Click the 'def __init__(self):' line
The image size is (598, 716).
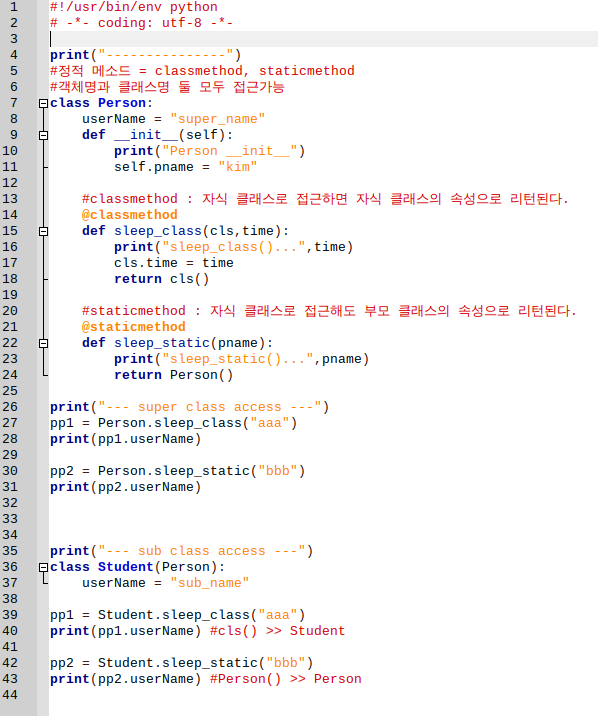[x=157, y=135]
